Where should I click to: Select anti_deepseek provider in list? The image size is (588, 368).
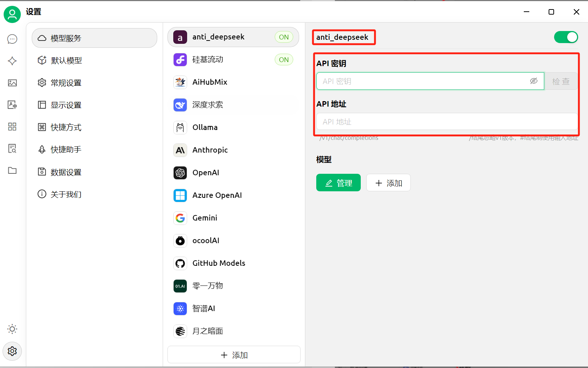pyautogui.click(x=233, y=37)
